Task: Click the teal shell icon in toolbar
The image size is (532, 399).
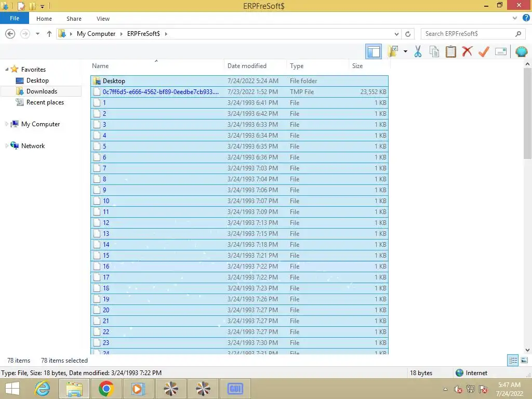Action: 522,51
